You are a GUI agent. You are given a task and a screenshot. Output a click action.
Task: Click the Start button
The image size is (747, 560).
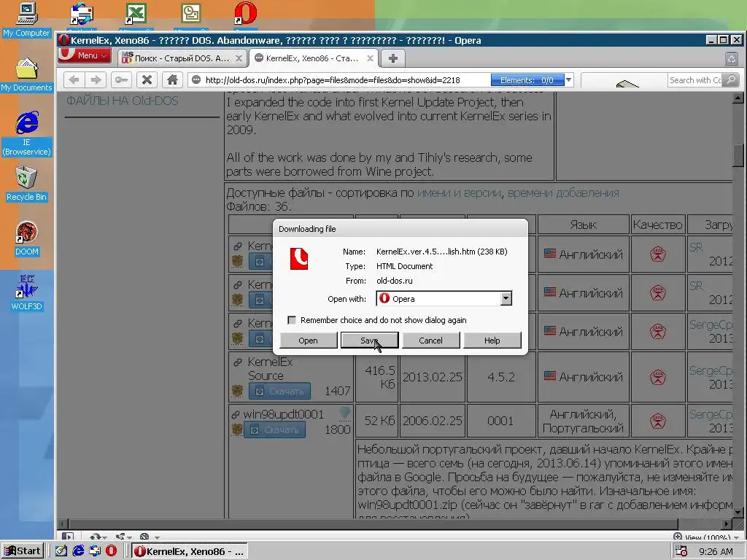tap(23, 551)
